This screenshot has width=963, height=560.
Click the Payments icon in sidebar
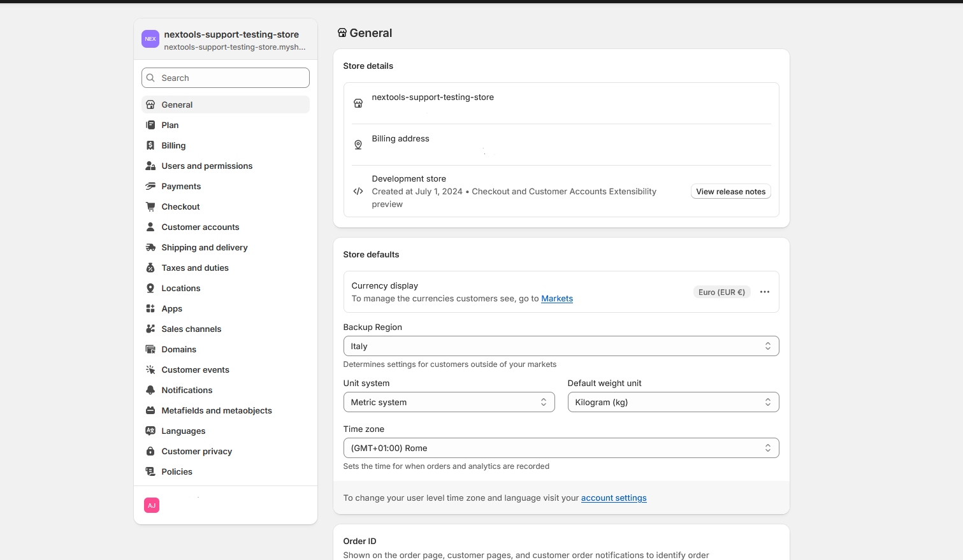[x=150, y=186]
